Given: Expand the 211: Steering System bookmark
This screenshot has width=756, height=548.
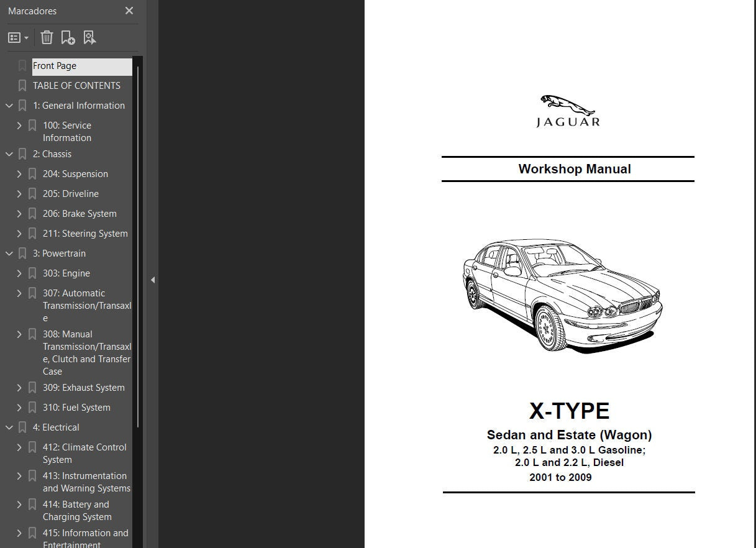Looking at the screenshot, I should [19, 234].
